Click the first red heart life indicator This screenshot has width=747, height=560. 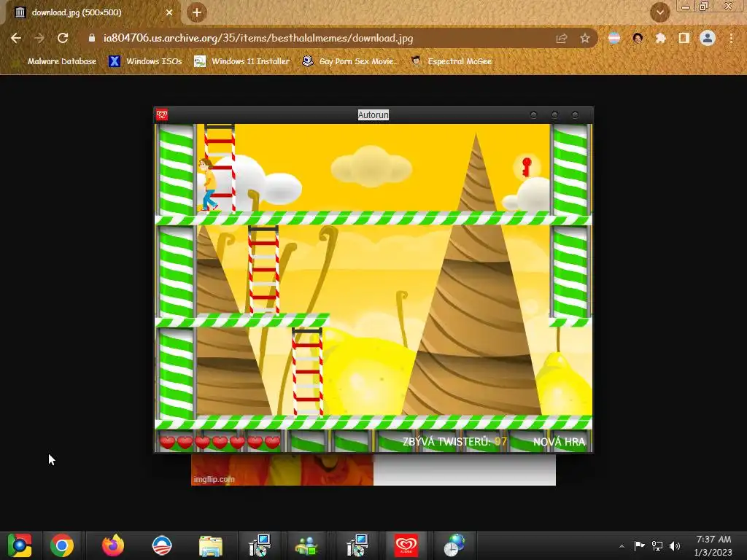pos(167,443)
